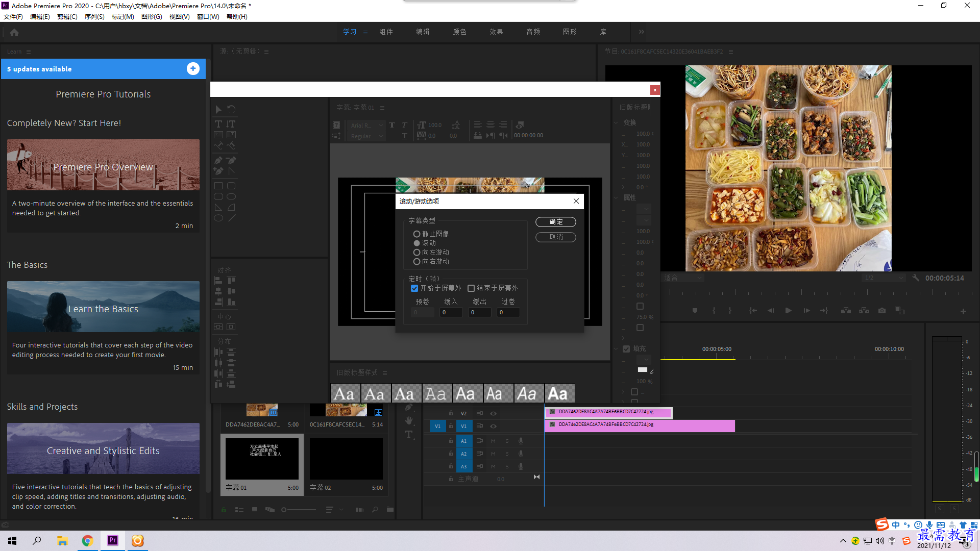Click the Show Background Video icon

(x=520, y=124)
